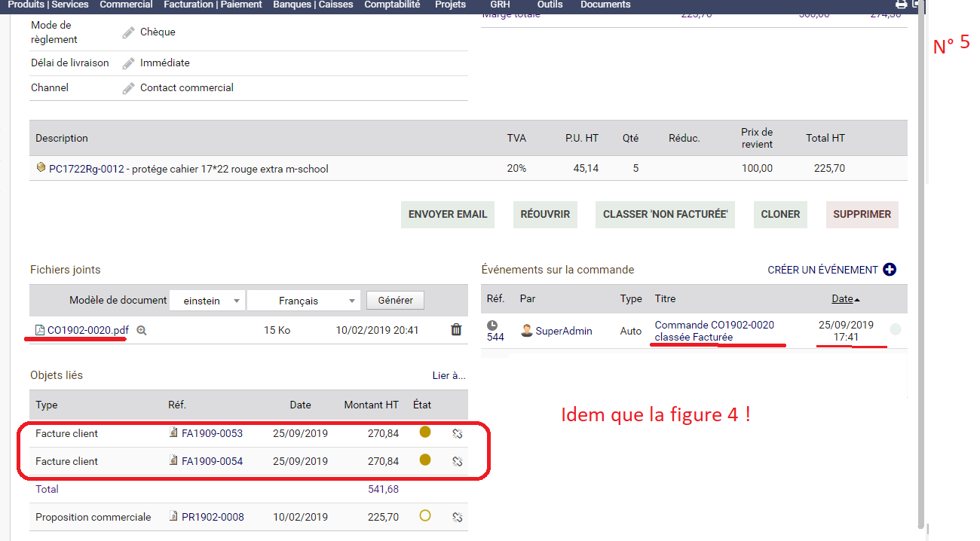Unlink invoice FA1909-0054 via chain icon
This screenshot has width=980, height=541.
(x=457, y=461)
